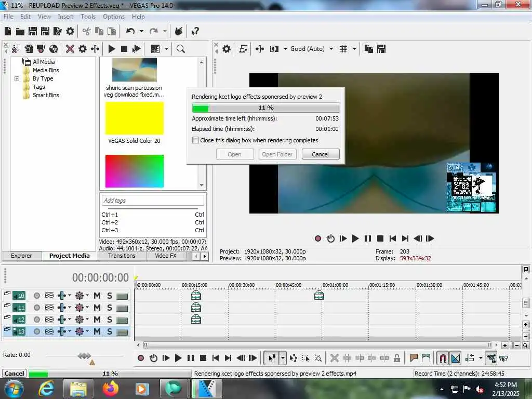The height and width of the screenshot is (399, 532).
Task: Open Good (Auto) preview quality dropdown
Action: click(331, 49)
